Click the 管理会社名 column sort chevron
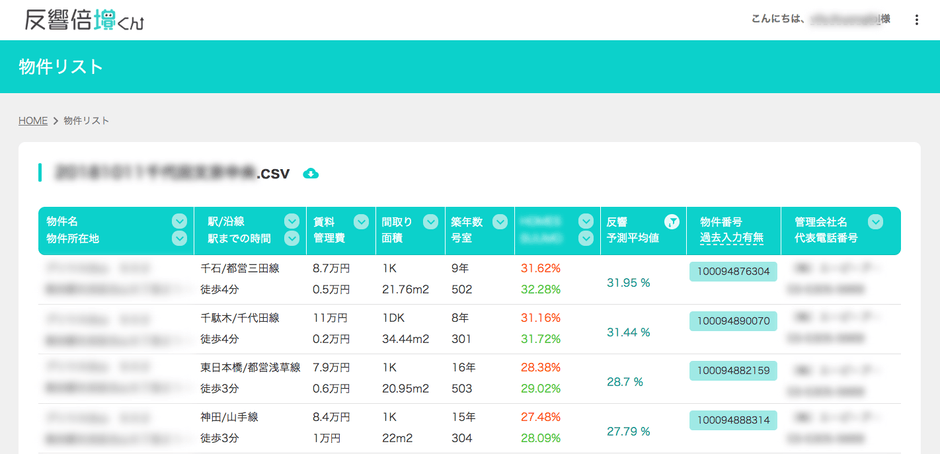Viewport: 940px width, 454px height. (876, 222)
